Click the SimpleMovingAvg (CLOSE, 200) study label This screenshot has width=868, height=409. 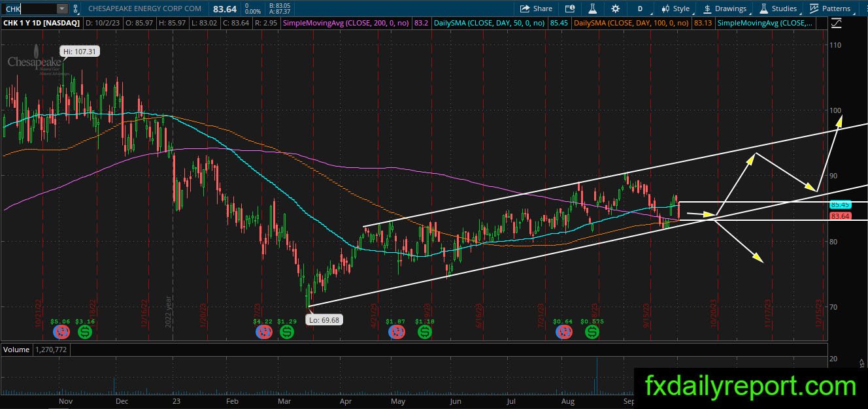tap(346, 23)
